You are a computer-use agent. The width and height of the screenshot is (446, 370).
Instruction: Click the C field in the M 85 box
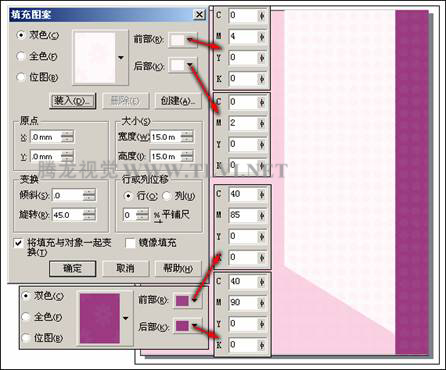pyautogui.click(x=243, y=194)
